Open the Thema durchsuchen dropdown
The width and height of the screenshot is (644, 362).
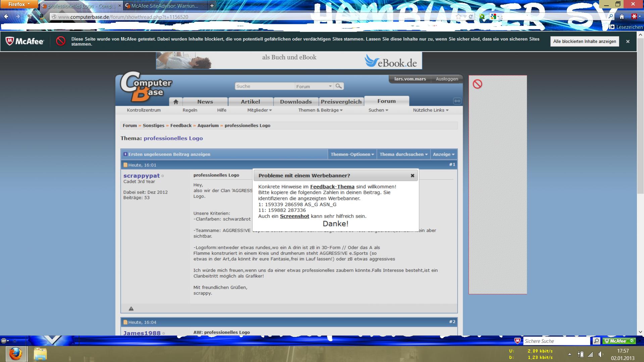tap(403, 154)
